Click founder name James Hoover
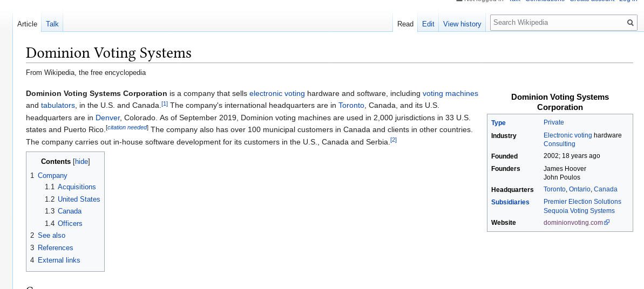 pyautogui.click(x=565, y=169)
